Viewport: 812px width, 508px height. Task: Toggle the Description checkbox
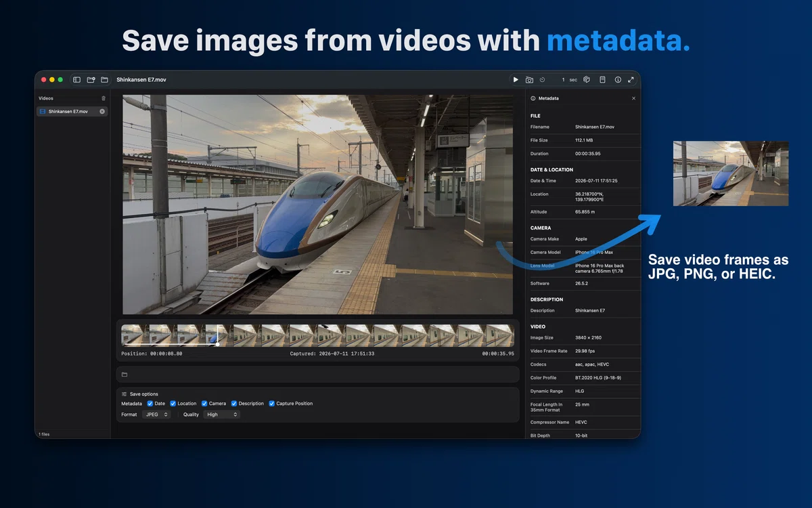click(234, 404)
